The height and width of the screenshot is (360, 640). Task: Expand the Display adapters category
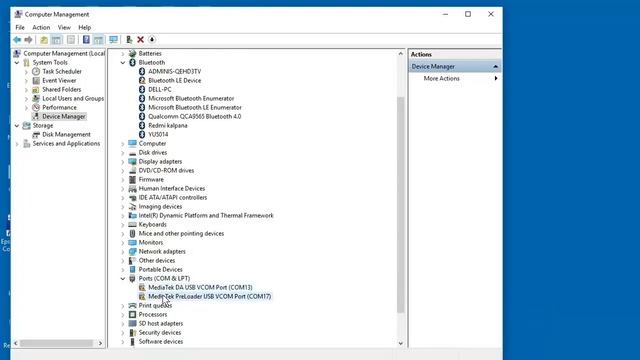tap(122, 162)
